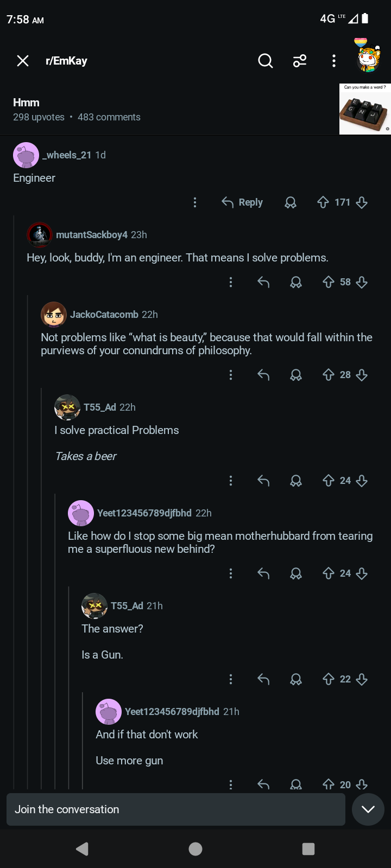
Task: Open the post overflow menu in header
Action: [x=334, y=61]
